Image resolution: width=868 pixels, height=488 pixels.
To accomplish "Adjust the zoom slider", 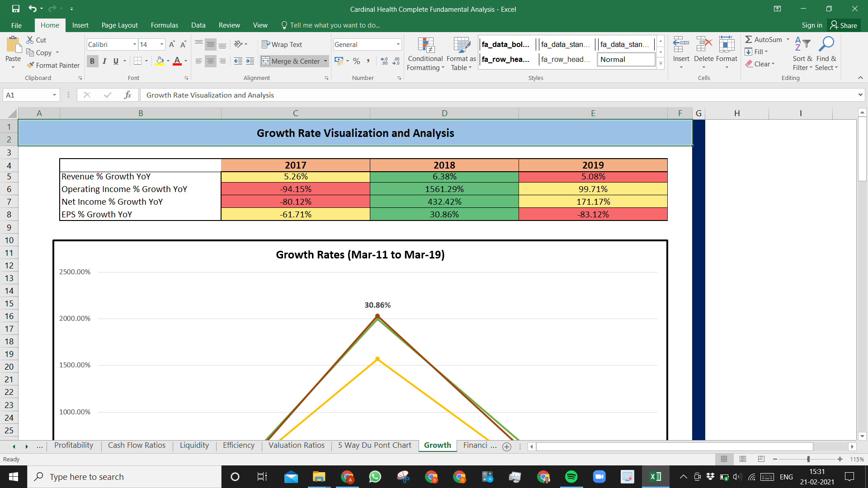I will point(808,459).
